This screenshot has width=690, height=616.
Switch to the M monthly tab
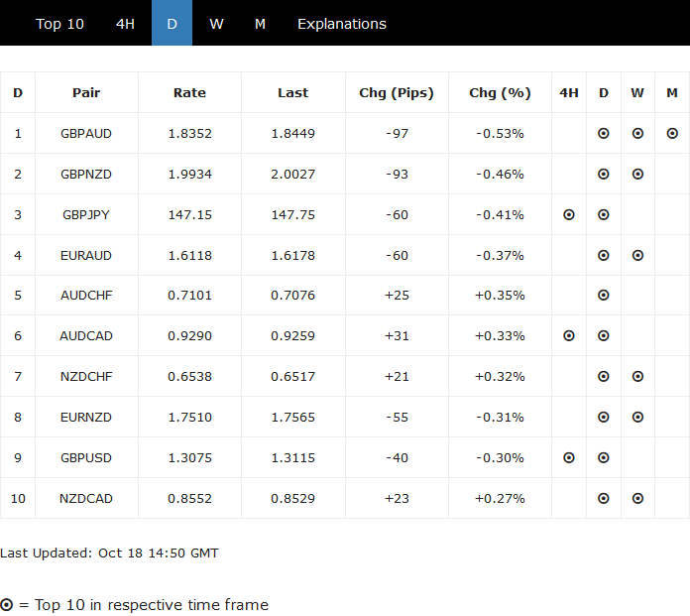pos(260,24)
